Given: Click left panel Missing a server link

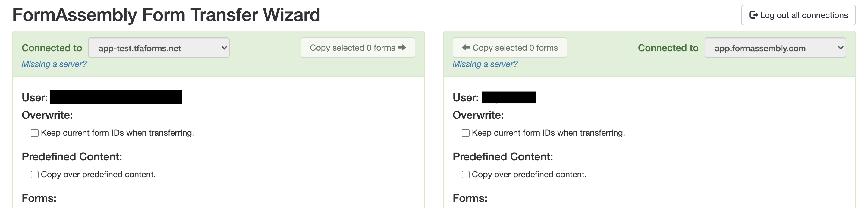Looking at the screenshot, I should [x=54, y=64].
